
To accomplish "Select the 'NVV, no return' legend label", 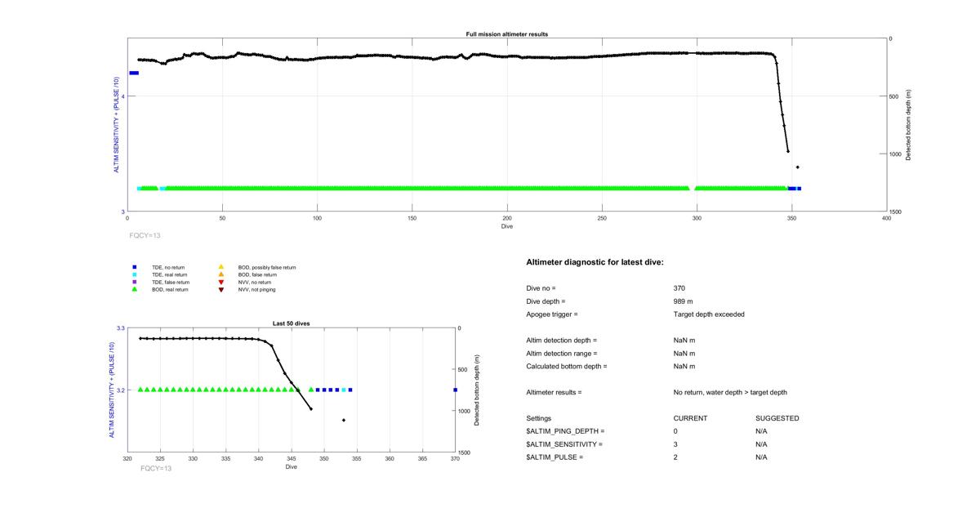I will tap(254, 282).
